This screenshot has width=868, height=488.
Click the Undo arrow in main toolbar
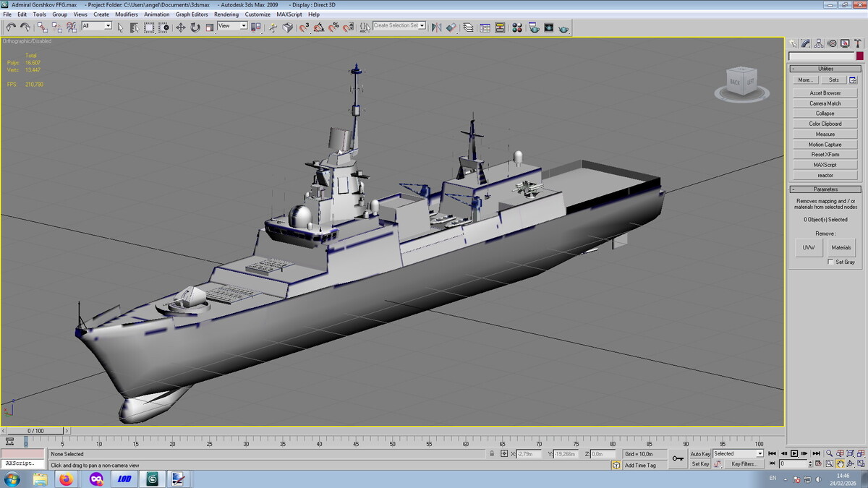click(x=11, y=27)
